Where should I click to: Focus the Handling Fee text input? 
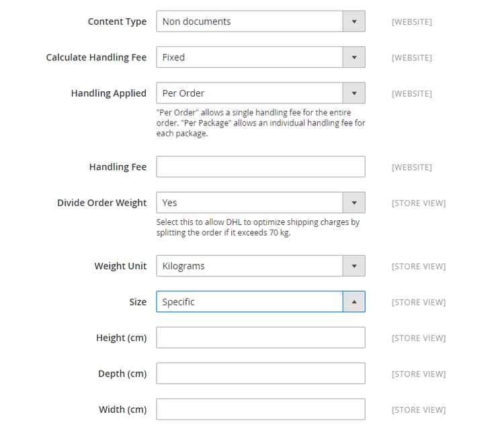[x=261, y=167]
